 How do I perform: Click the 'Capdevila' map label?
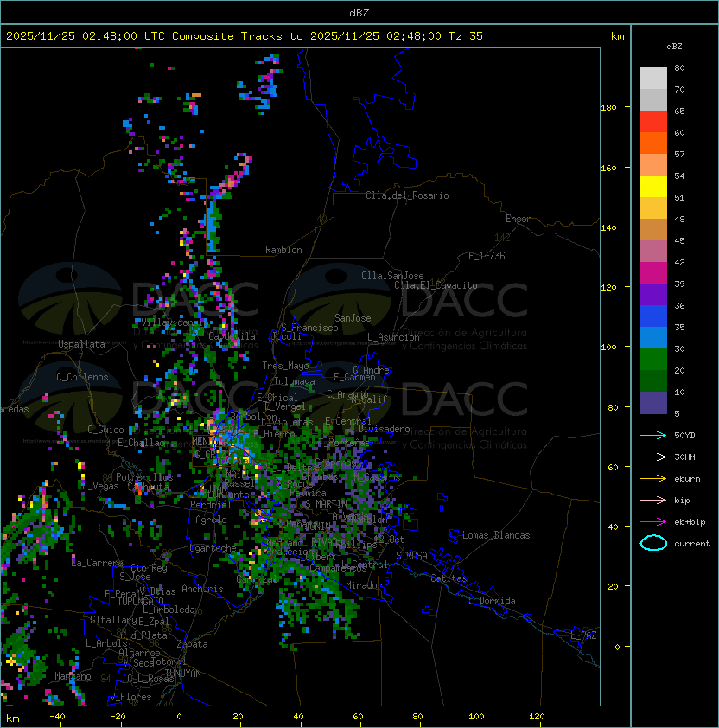tap(232, 336)
